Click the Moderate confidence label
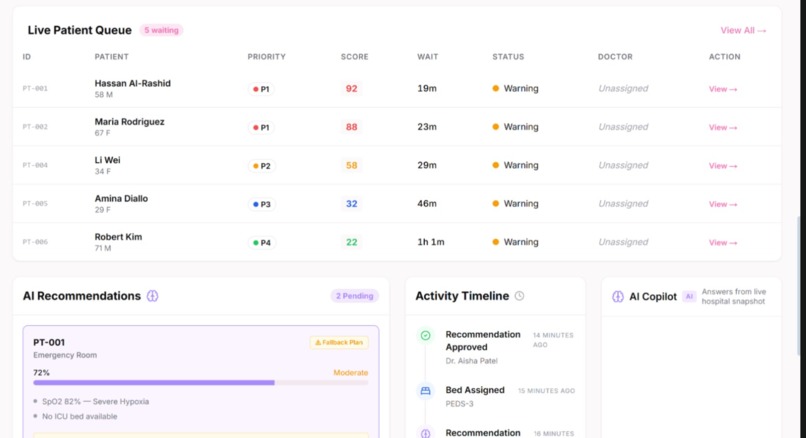This screenshot has height=438, width=806. point(351,373)
